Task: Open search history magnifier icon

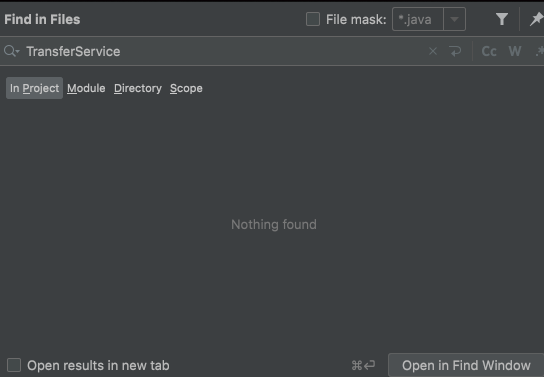Action: click(11, 51)
